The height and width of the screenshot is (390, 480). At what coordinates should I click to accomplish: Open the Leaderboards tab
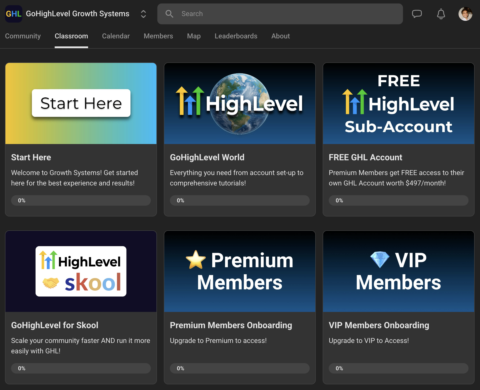click(x=236, y=36)
